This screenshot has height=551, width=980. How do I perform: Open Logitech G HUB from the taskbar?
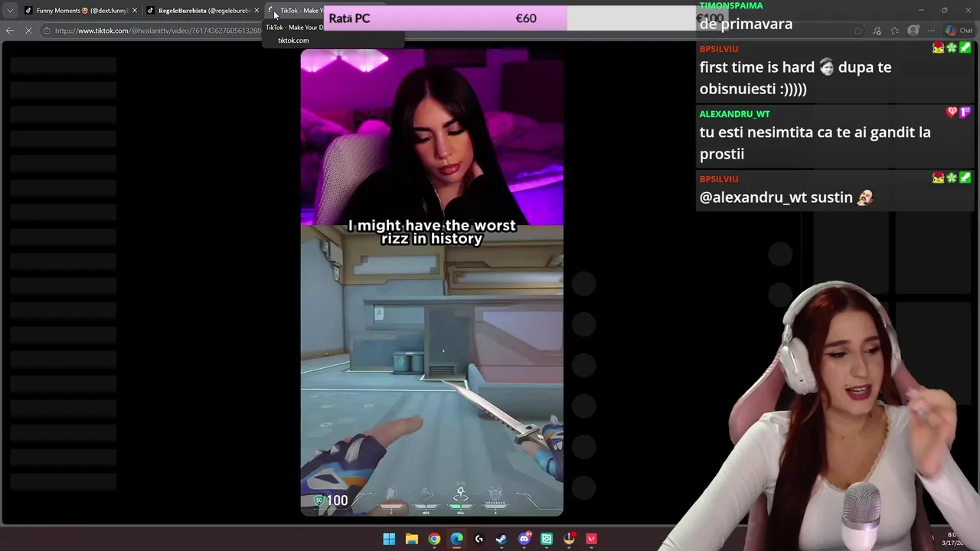pyautogui.click(x=479, y=539)
